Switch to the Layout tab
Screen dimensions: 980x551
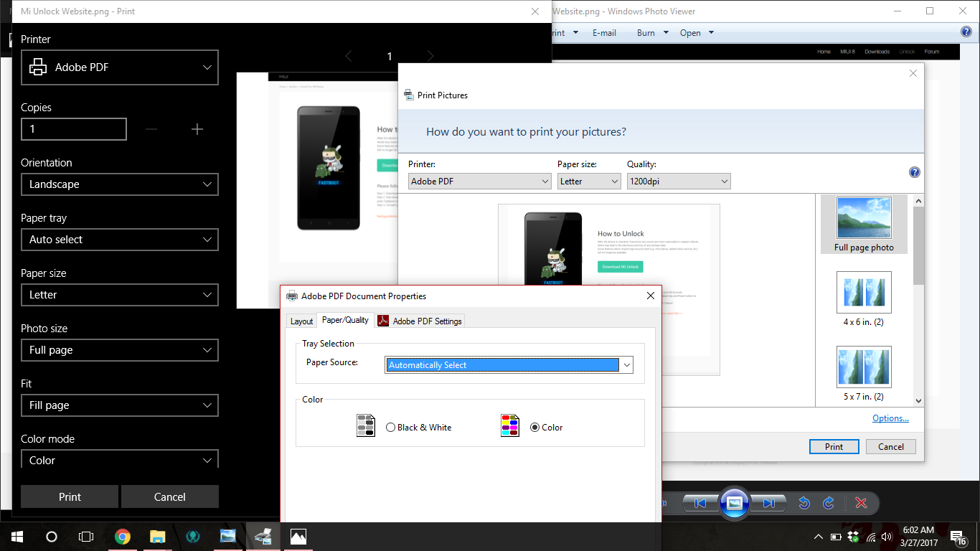point(301,321)
